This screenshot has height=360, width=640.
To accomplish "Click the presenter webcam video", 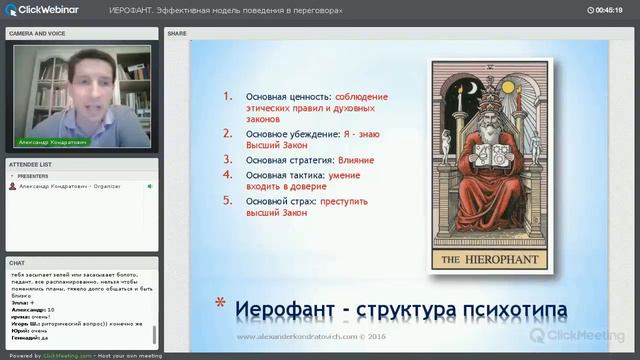I will pos(82,96).
